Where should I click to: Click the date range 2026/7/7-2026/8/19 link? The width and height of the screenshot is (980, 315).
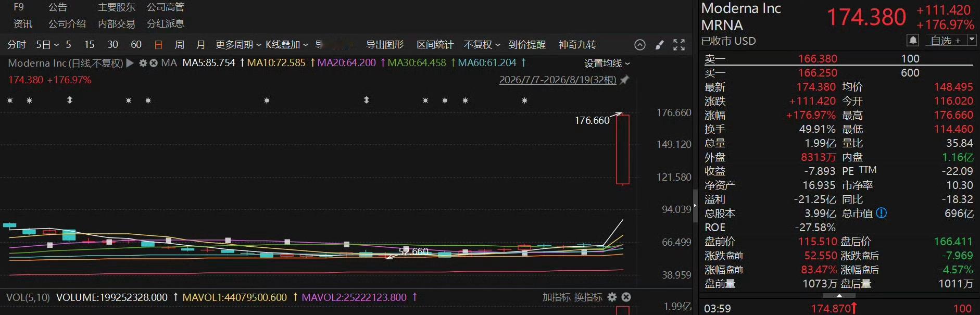tap(558, 80)
